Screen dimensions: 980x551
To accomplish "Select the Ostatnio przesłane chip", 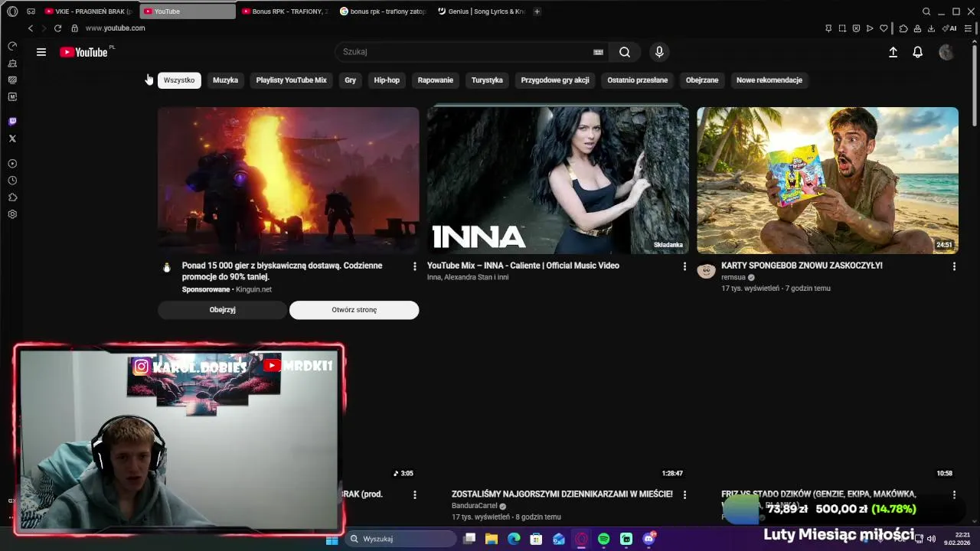I will pos(638,80).
